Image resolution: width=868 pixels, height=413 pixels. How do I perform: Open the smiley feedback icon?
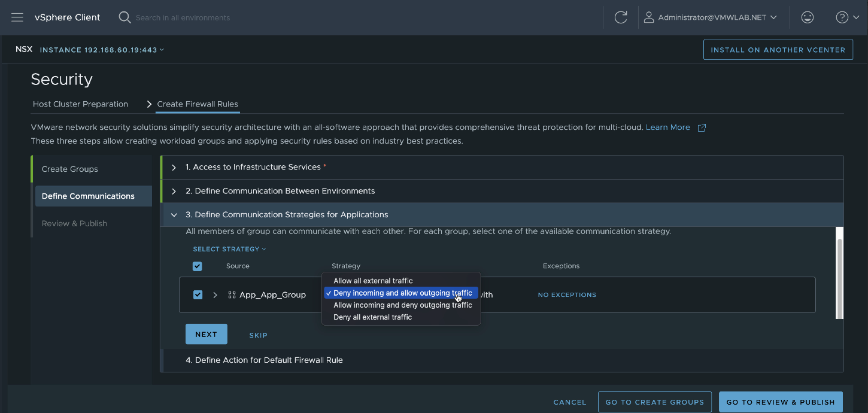808,17
